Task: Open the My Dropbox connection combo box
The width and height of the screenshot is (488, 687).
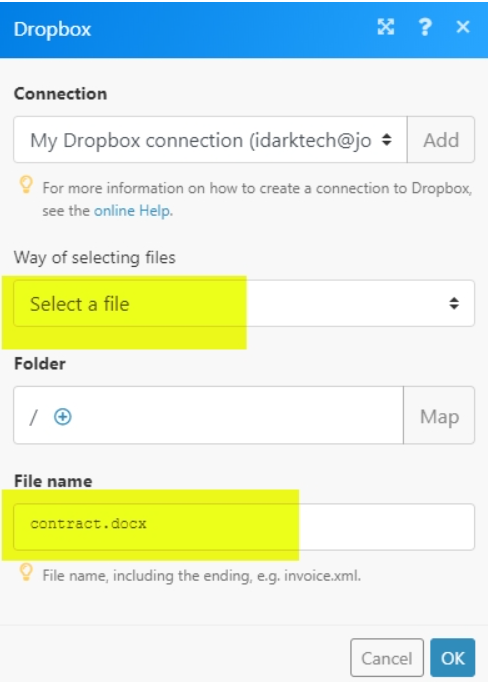Action: click(210, 140)
